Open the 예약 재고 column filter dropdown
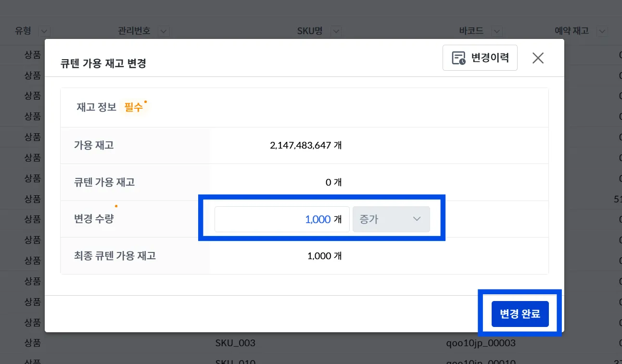Viewport: 622px width, 364px height. 602,32
